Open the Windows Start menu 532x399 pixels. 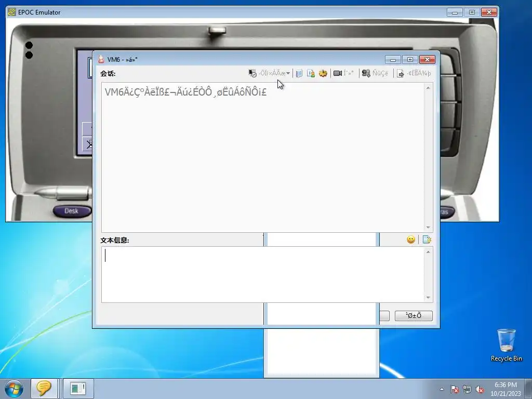tap(14, 389)
